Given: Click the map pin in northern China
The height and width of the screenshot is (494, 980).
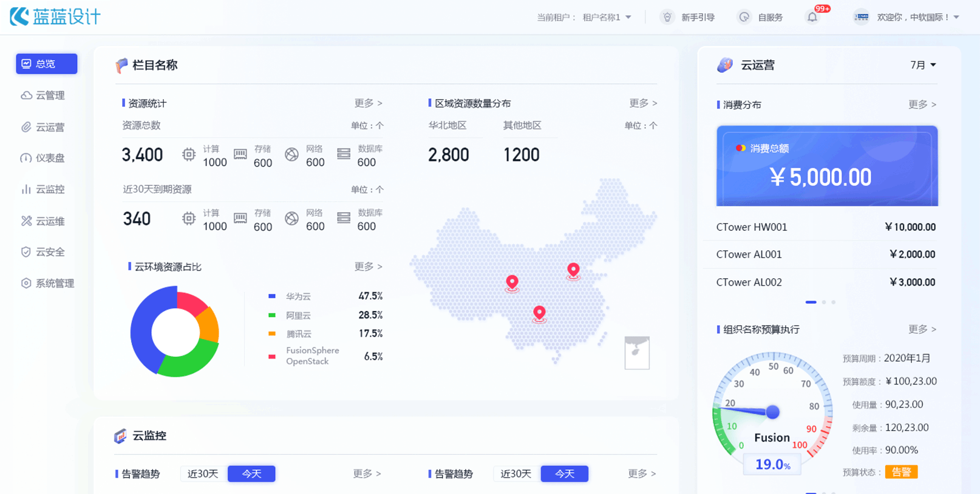Looking at the screenshot, I should [573, 269].
